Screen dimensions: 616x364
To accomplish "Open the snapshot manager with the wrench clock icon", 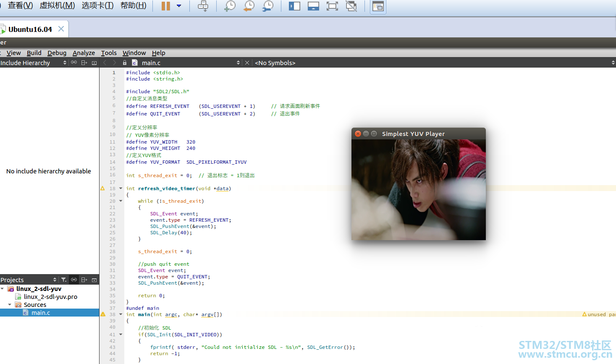I will [x=268, y=6].
